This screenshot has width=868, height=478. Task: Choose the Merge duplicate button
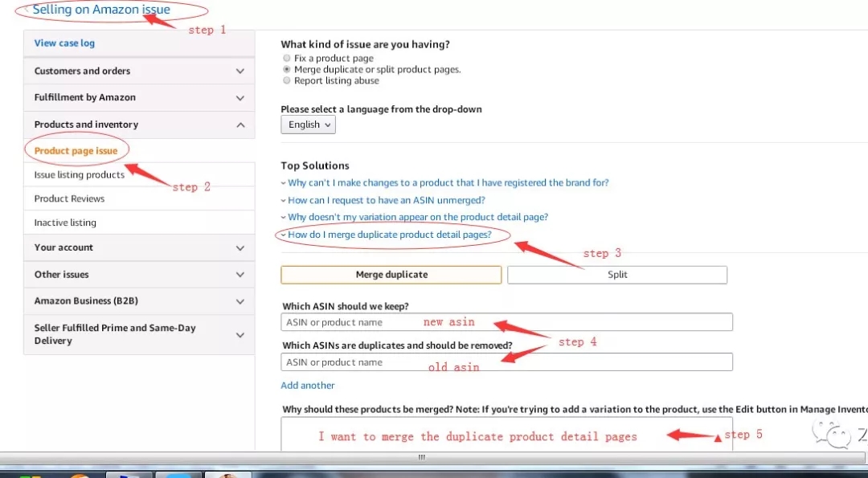391,275
